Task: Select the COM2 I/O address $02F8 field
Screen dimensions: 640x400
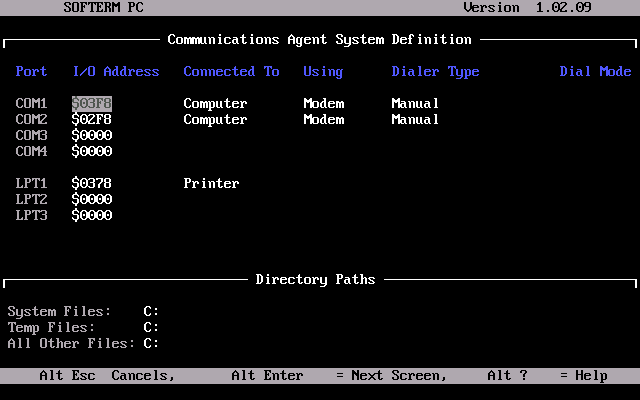Action: click(92, 119)
